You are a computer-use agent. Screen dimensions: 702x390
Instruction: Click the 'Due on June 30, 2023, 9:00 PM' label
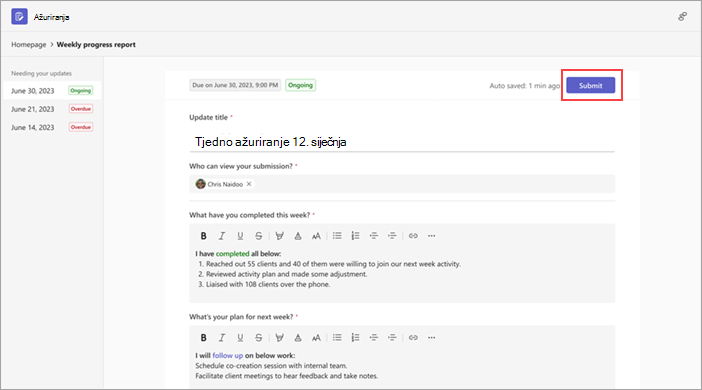pyautogui.click(x=235, y=85)
